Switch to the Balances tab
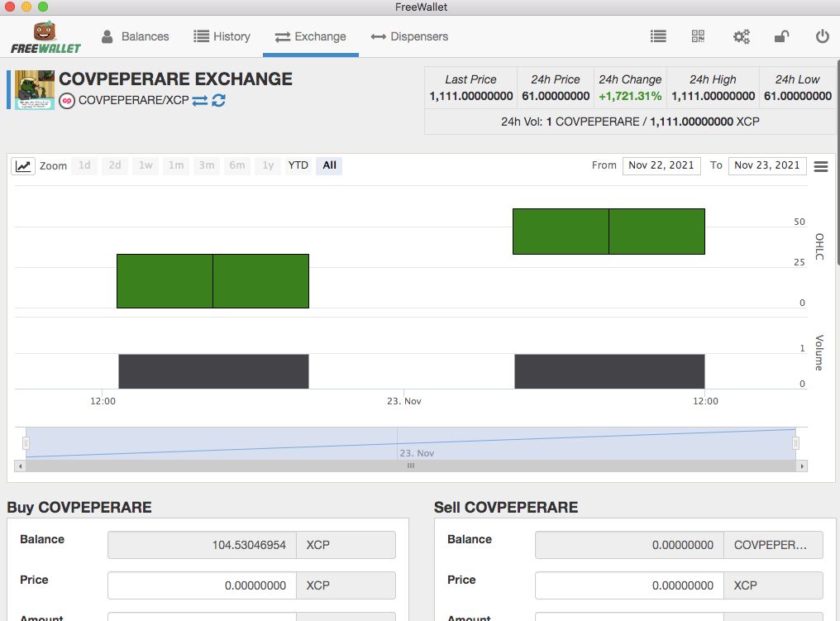 pyautogui.click(x=135, y=36)
